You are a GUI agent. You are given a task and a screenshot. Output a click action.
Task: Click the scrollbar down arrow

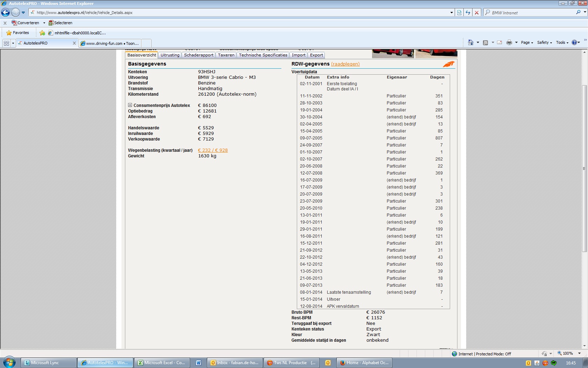tap(584, 346)
